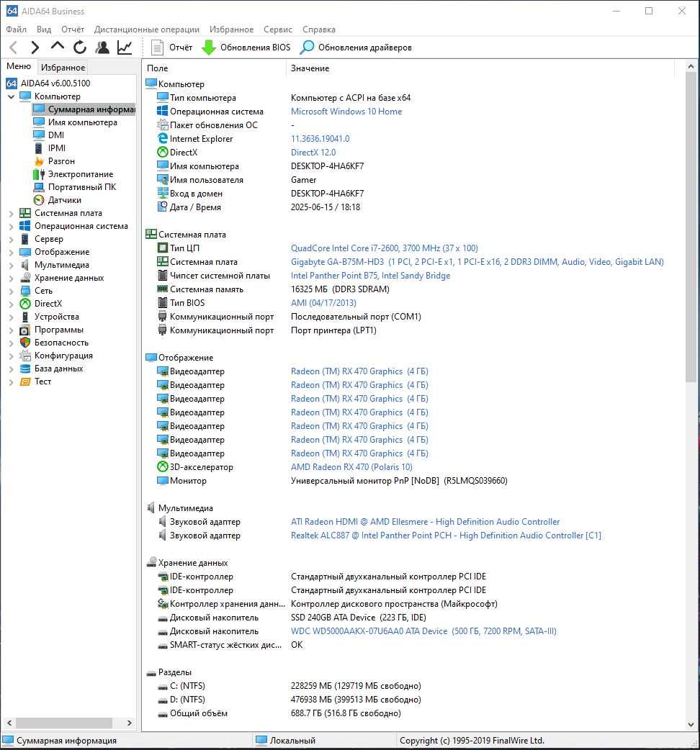Viewport: 700px width, 750px height.
Task: Click the Программы icon in the tree
Action: pyautogui.click(x=25, y=330)
